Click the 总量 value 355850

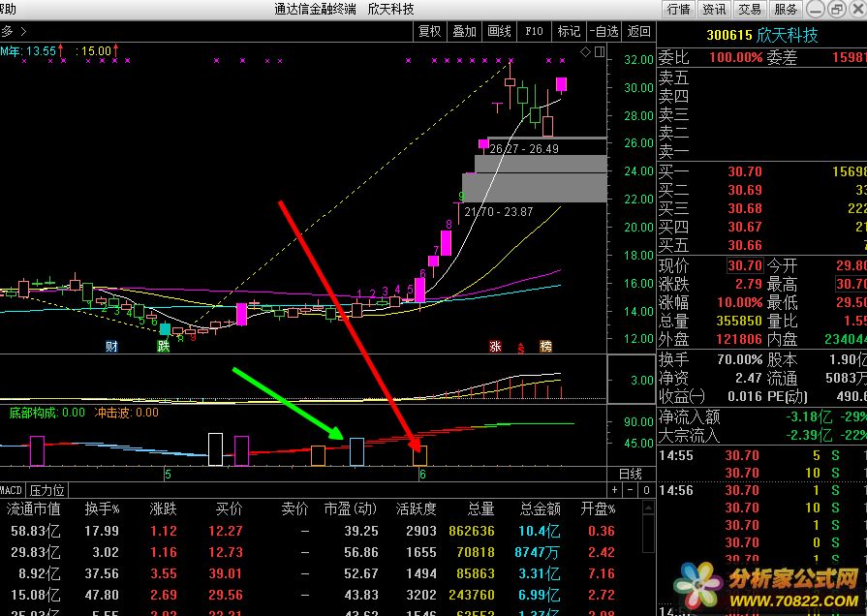point(740,321)
